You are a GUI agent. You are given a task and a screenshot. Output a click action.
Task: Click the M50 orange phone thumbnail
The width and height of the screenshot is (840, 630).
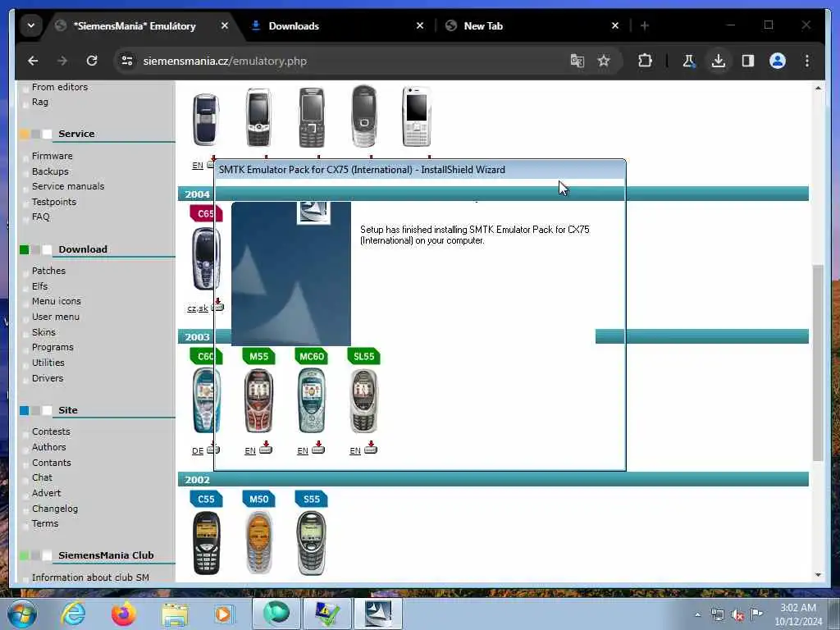258,543
